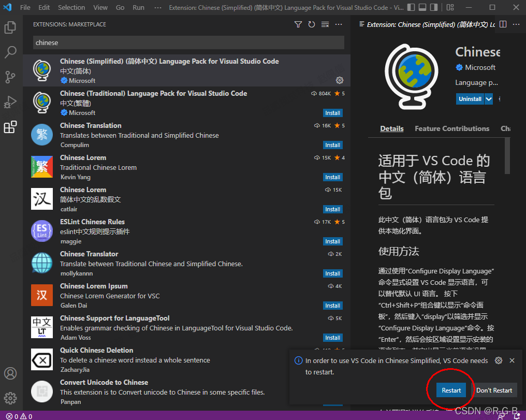Toggle secondary side bar layout icon
This screenshot has width=526, height=420.
[x=434, y=7]
